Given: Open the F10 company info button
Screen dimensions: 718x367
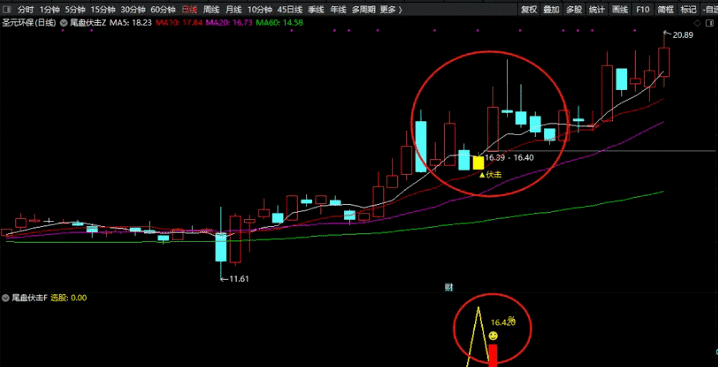Looking at the screenshot, I should [642, 9].
